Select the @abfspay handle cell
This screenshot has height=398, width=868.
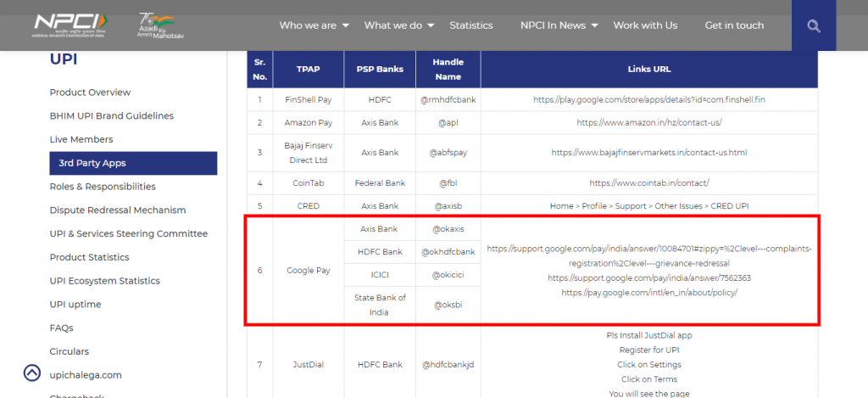point(448,152)
